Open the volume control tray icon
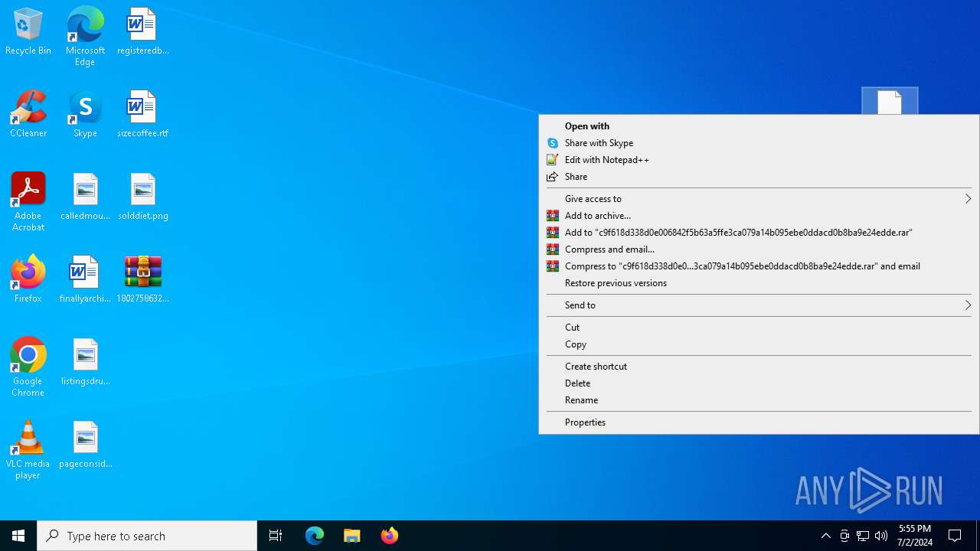 coord(881,536)
